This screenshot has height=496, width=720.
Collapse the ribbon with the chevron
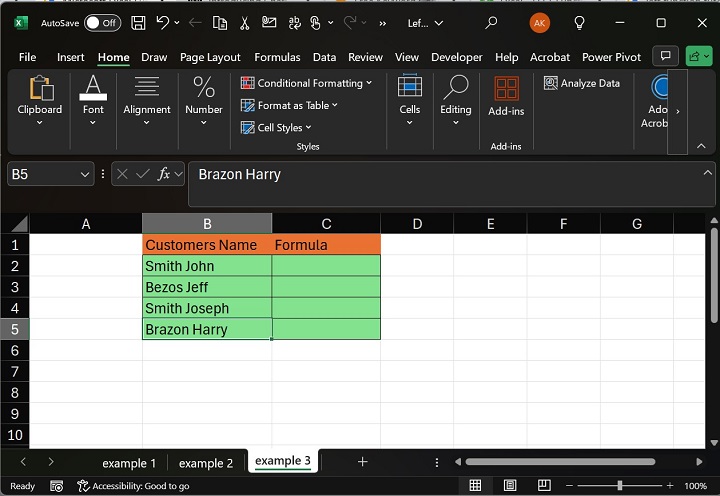point(701,146)
